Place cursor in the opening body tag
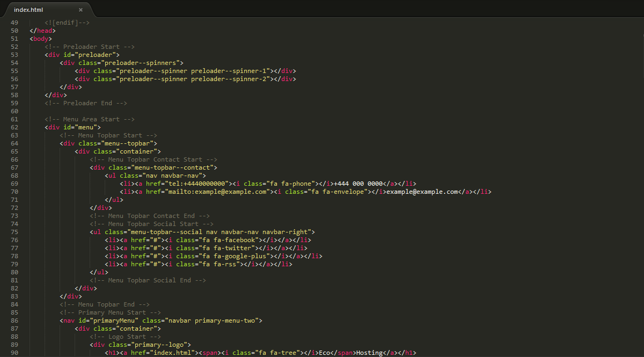 point(41,39)
